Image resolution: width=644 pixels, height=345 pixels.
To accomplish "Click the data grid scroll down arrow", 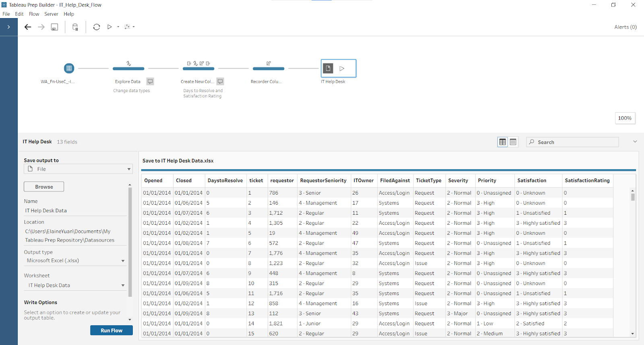I will (x=633, y=334).
